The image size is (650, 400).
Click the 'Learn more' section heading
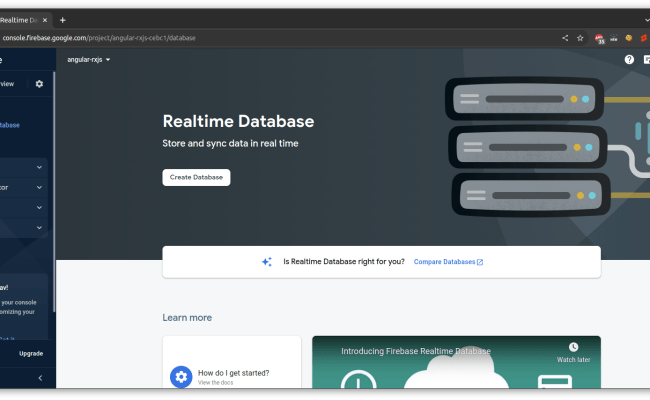(x=187, y=318)
